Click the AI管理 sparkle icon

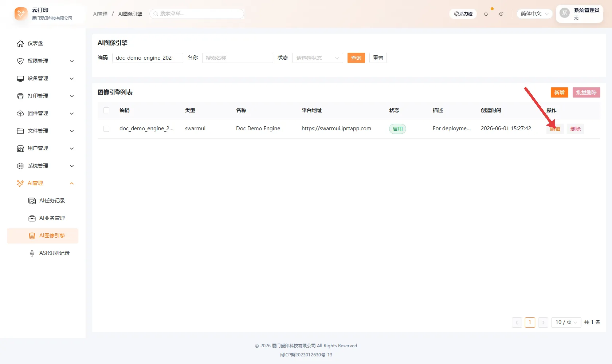(x=20, y=183)
